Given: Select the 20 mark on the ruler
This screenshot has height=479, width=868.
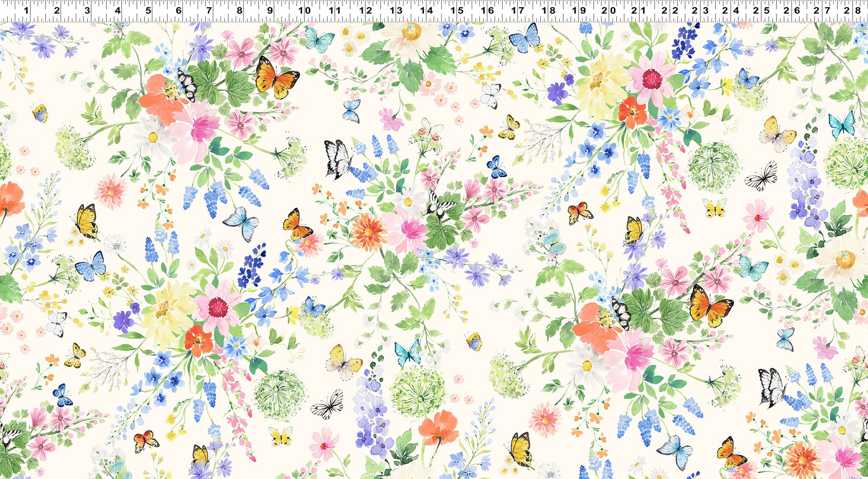Looking at the screenshot, I should pos(609,10).
